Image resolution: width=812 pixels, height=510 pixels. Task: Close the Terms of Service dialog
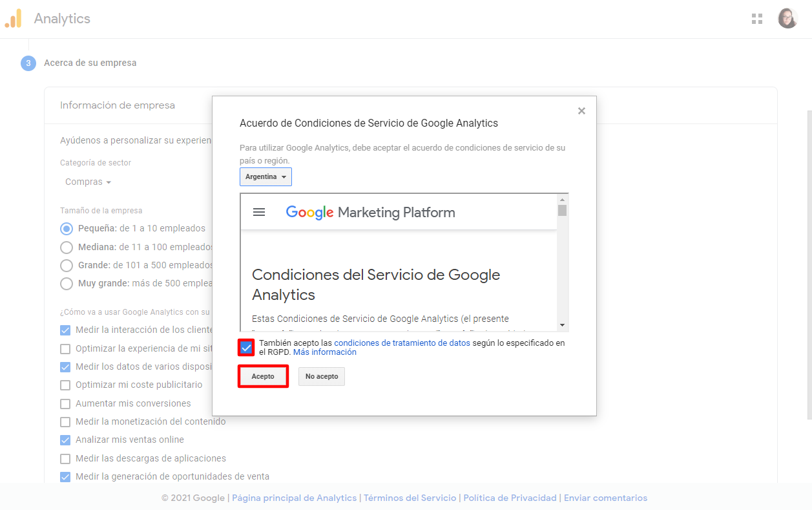[x=581, y=111]
